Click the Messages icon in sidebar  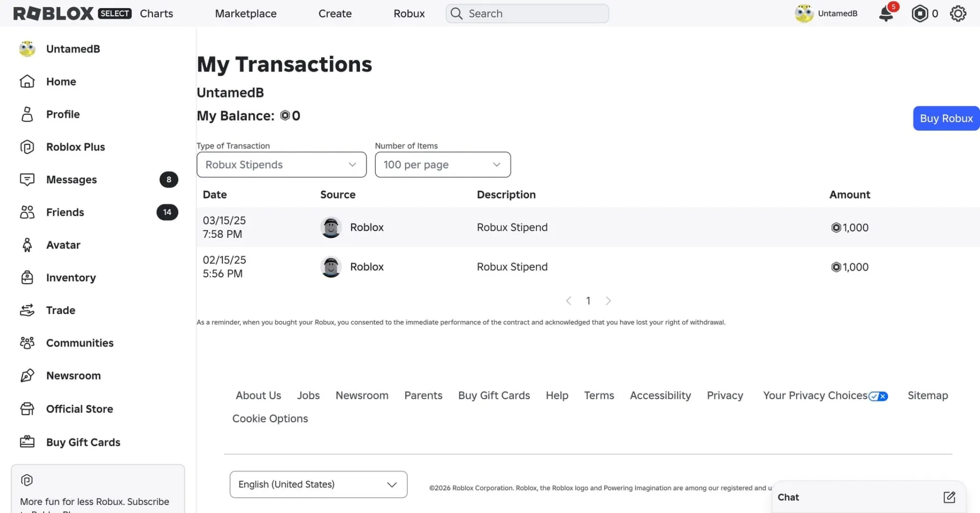point(27,179)
